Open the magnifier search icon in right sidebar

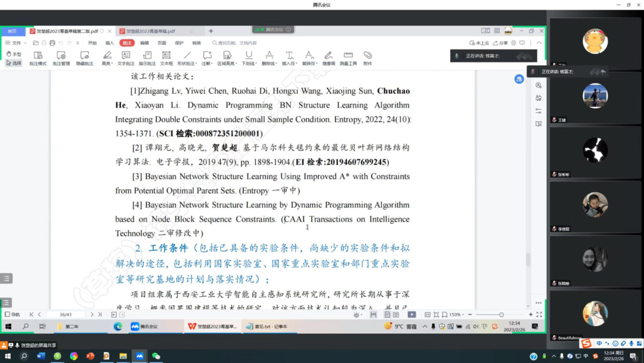point(538,85)
